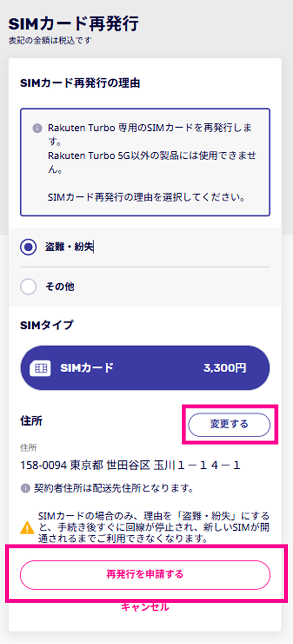Click the SIM card chip icon
Screen dimensions: 293x644
point(40,368)
